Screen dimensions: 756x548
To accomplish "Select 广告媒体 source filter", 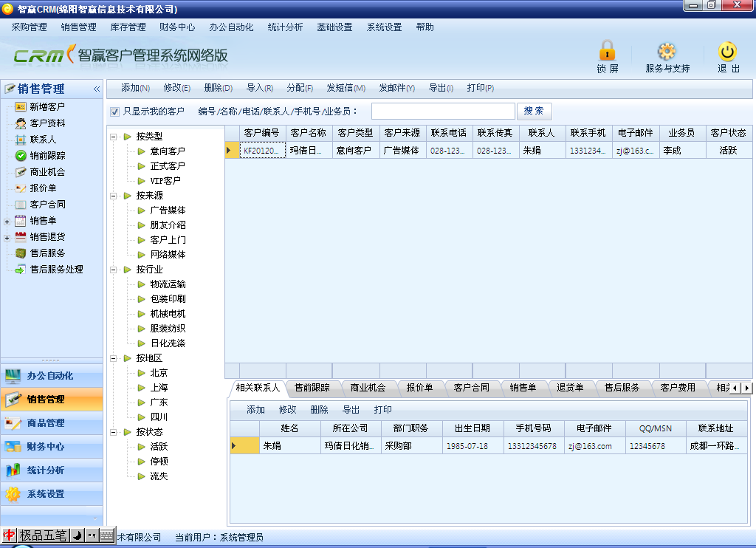I will tap(168, 210).
